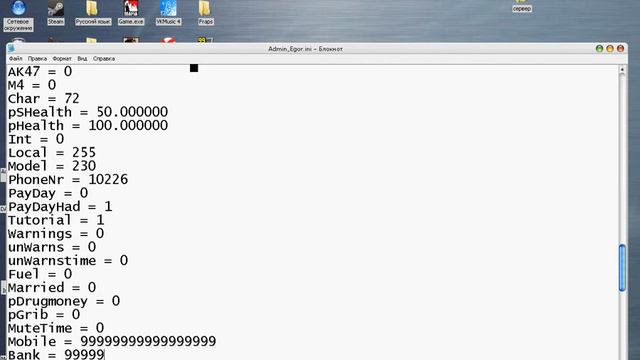Viewport: 640px width, 360px height.
Task: Click the orange minimize button of Notepad
Action: pos(610,49)
